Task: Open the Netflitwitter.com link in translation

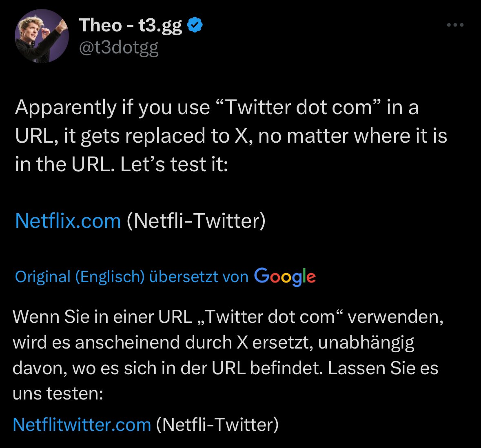Action: click(x=82, y=425)
